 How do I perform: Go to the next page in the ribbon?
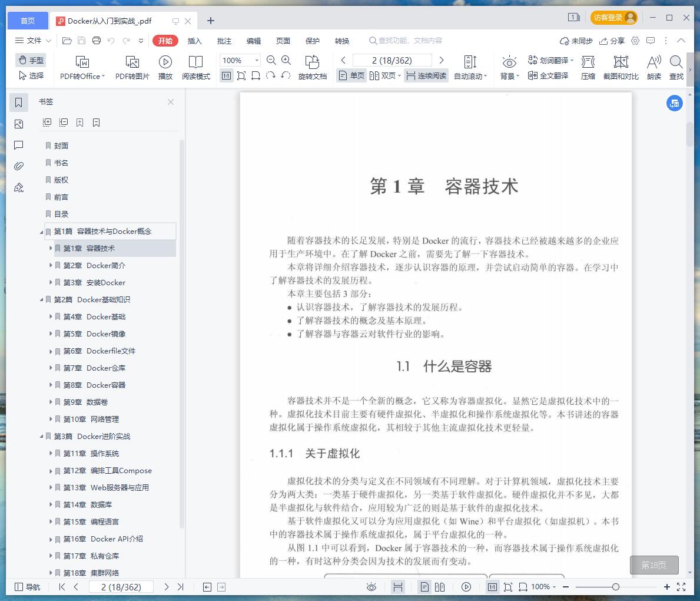442,60
